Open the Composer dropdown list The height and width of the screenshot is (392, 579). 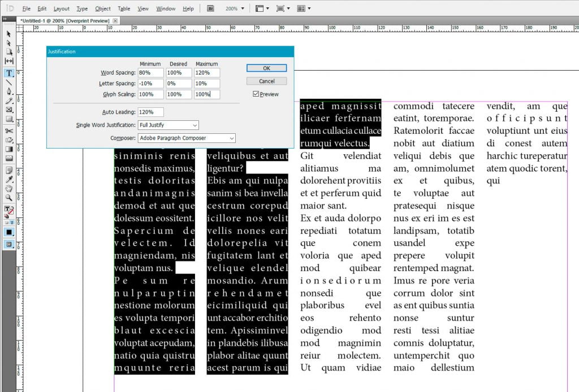187,138
